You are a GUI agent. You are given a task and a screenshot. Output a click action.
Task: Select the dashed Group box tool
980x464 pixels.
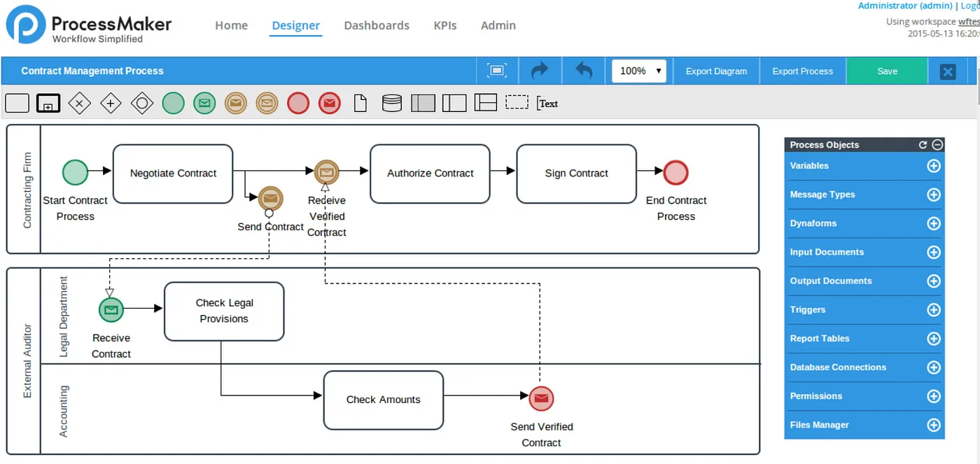517,102
